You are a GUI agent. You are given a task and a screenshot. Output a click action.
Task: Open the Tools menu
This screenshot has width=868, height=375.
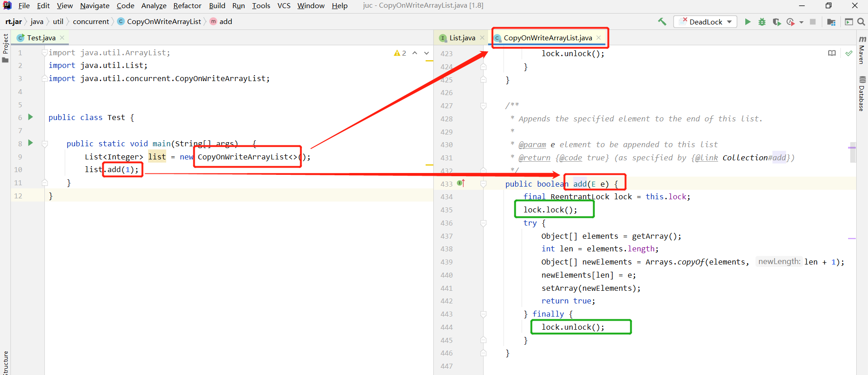(261, 5)
